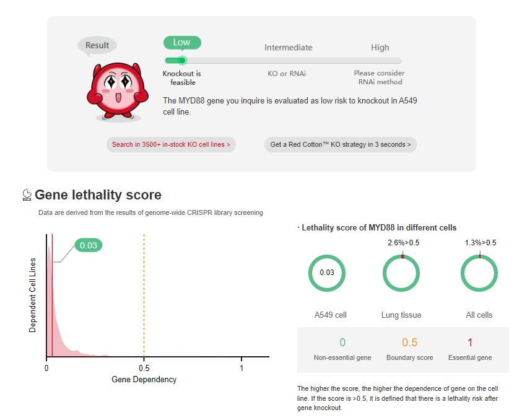Click the Gene lethality score heading
This screenshot has height=420, width=522.
click(x=98, y=195)
